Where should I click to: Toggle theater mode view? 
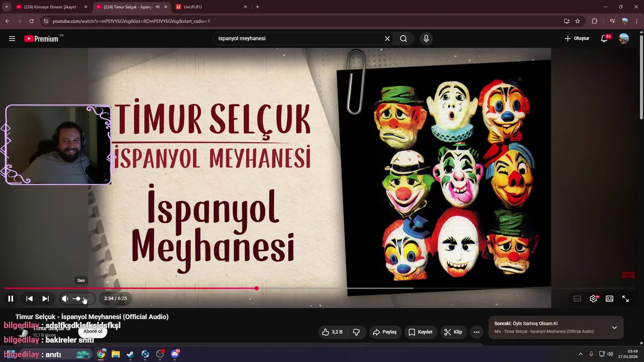pos(609,299)
